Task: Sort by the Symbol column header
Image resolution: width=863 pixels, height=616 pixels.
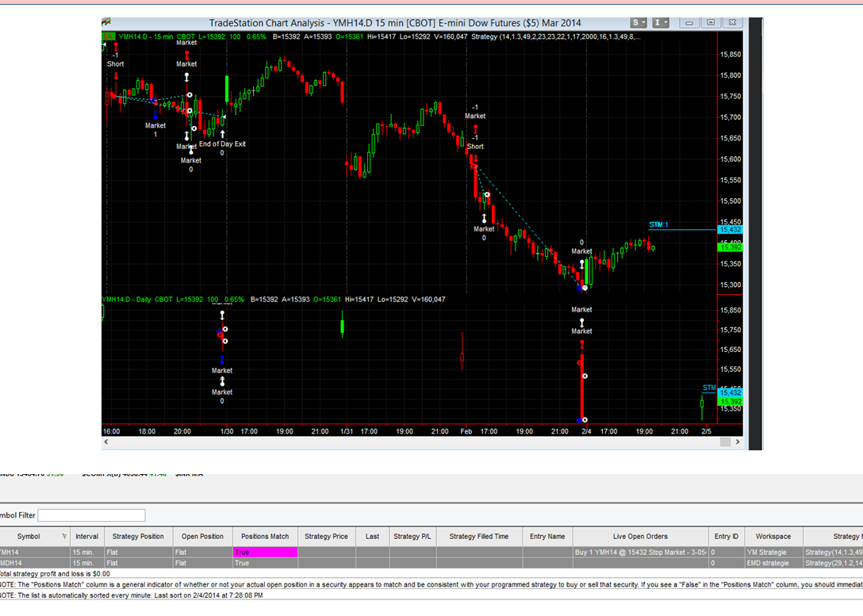Action: pos(29,537)
